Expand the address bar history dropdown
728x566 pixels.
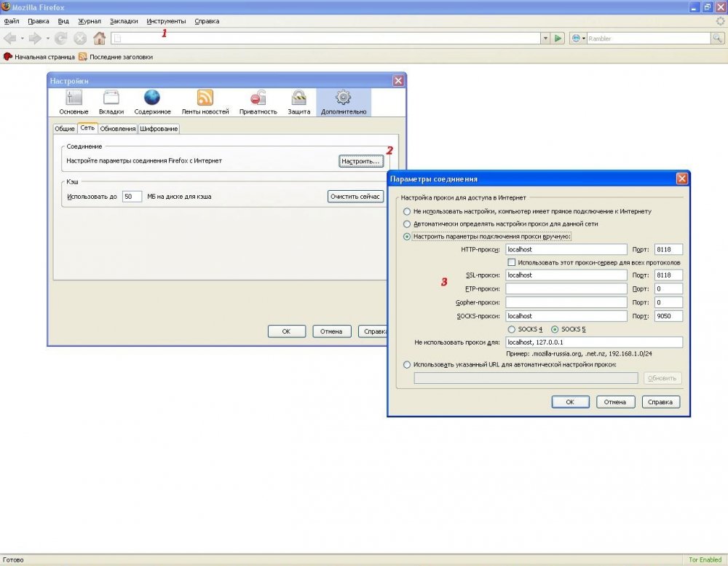click(x=545, y=38)
